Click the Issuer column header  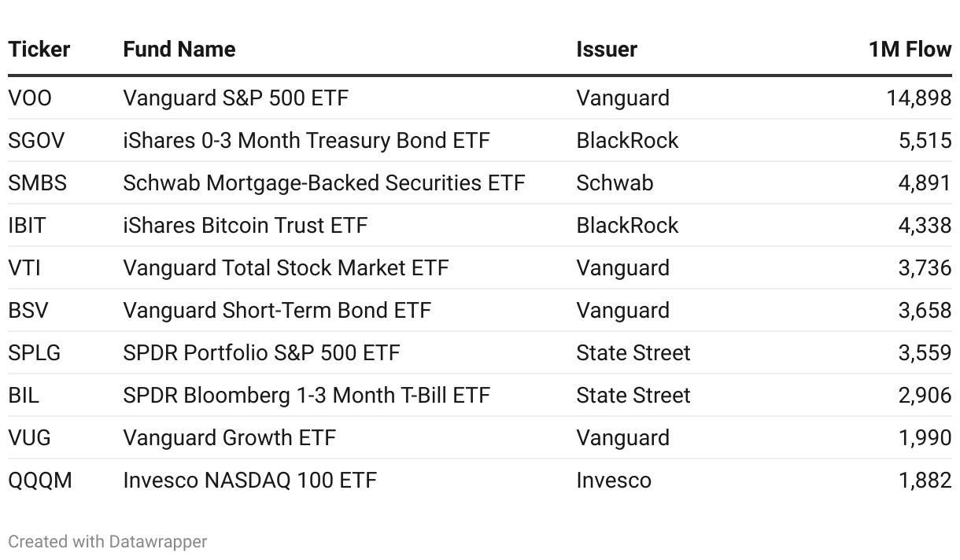click(607, 50)
